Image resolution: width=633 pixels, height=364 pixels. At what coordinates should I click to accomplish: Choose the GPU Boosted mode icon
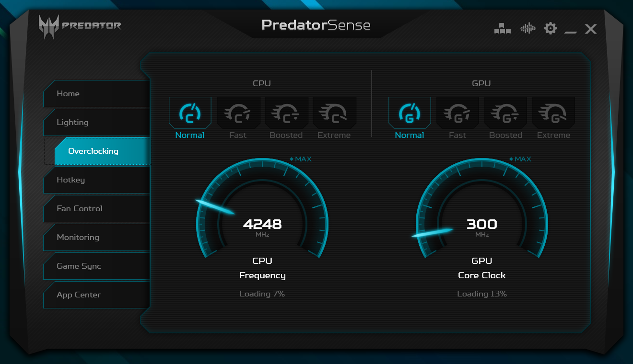tap(505, 113)
